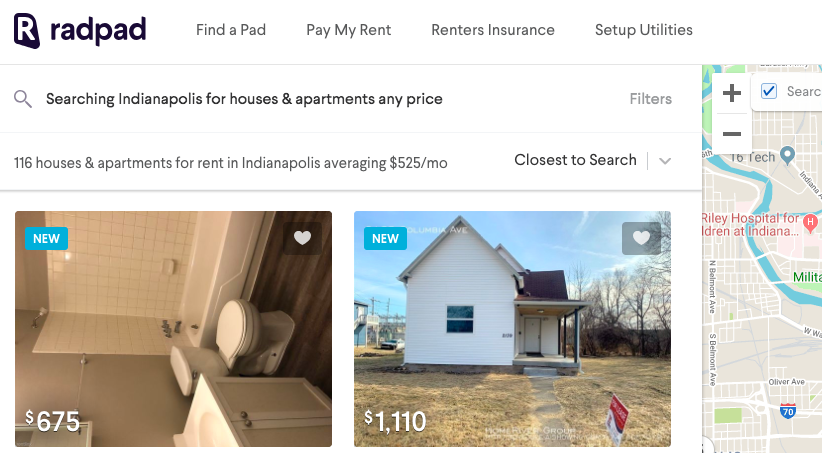Open the $1,110 white house listing photo
This screenshot has height=453, width=824.
[x=512, y=329]
